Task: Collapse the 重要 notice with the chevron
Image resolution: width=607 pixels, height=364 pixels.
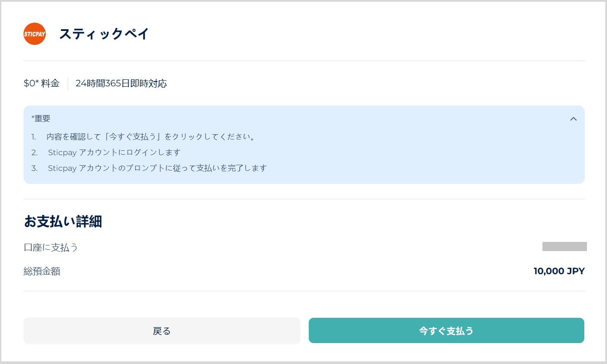Action: [573, 119]
